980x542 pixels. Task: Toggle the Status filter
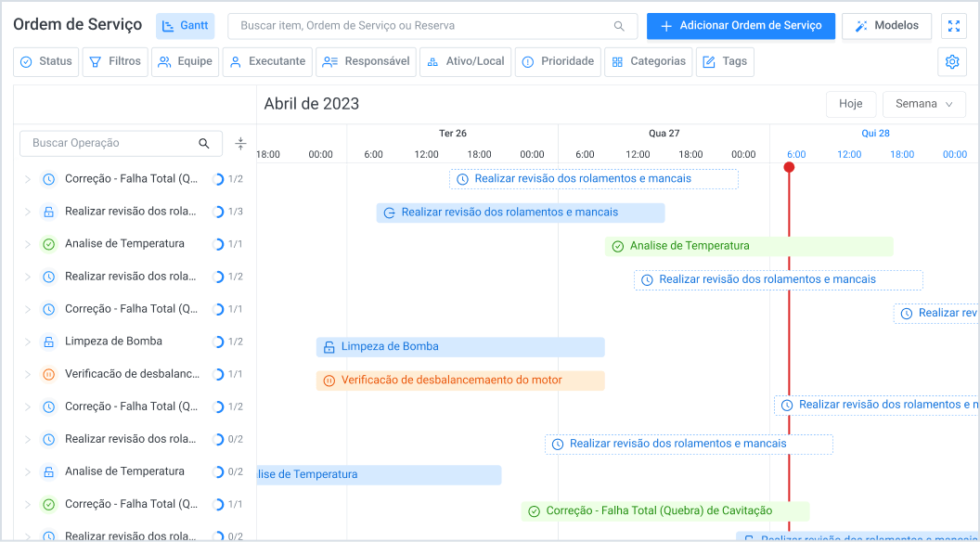pyautogui.click(x=45, y=62)
